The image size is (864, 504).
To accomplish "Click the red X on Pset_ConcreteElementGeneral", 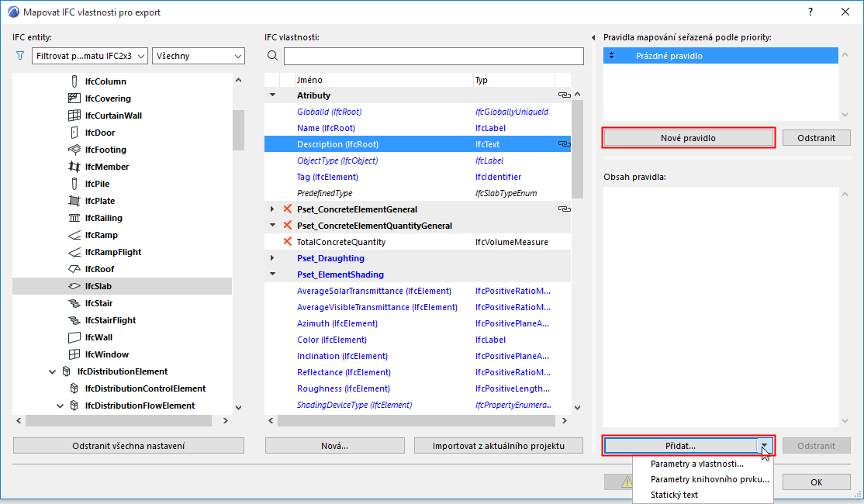I will pyautogui.click(x=287, y=209).
